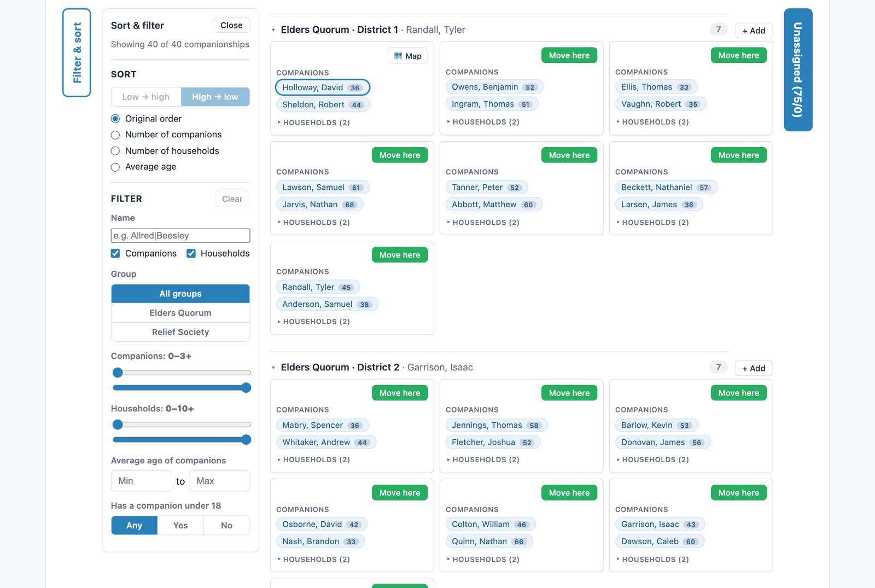The height and width of the screenshot is (588, 875).
Task: Filter by Elders Quorum group
Action: point(180,313)
